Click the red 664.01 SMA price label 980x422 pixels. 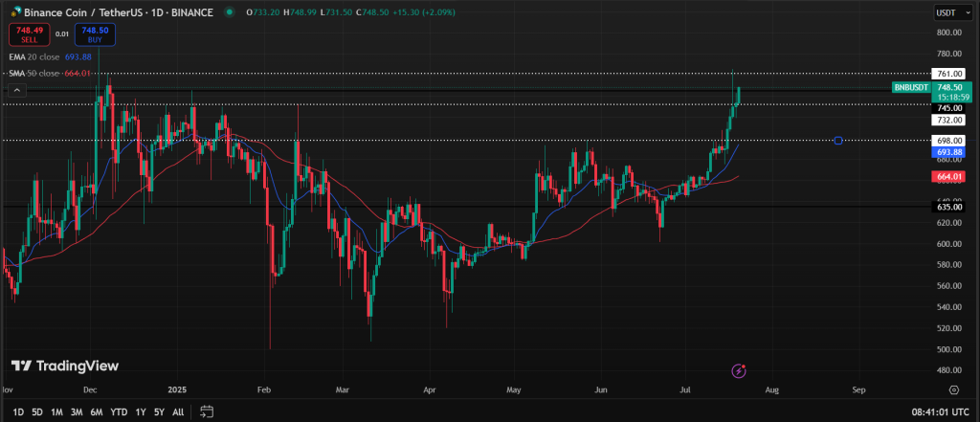click(x=948, y=177)
